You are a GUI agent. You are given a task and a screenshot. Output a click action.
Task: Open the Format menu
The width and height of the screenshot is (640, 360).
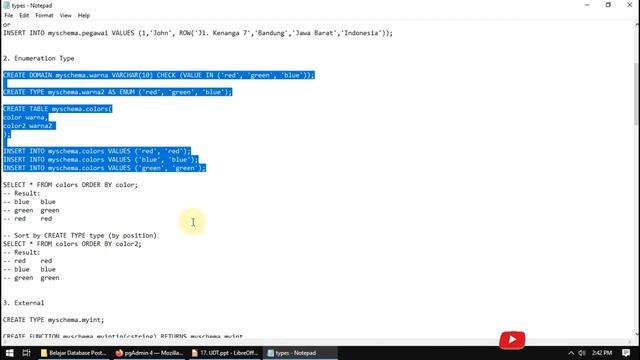pyautogui.click(x=44, y=16)
